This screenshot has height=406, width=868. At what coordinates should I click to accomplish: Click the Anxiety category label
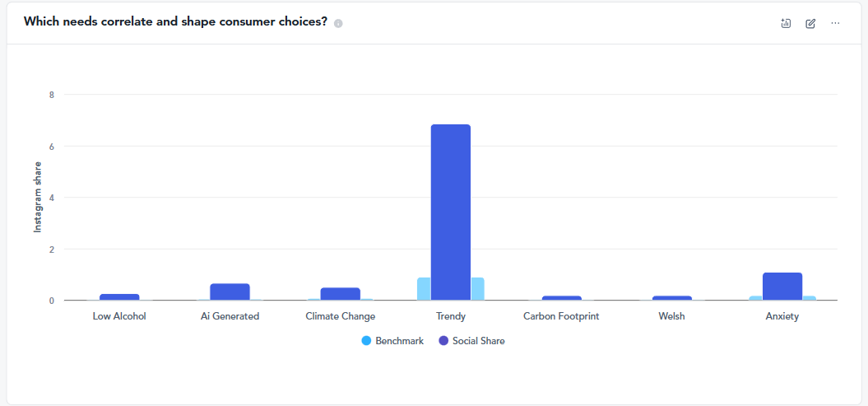[782, 316]
